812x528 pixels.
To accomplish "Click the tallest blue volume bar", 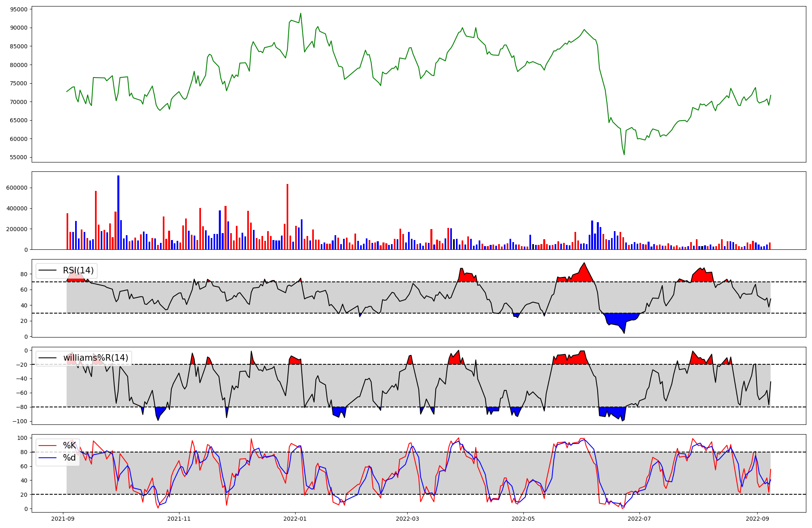I will (118, 212).
